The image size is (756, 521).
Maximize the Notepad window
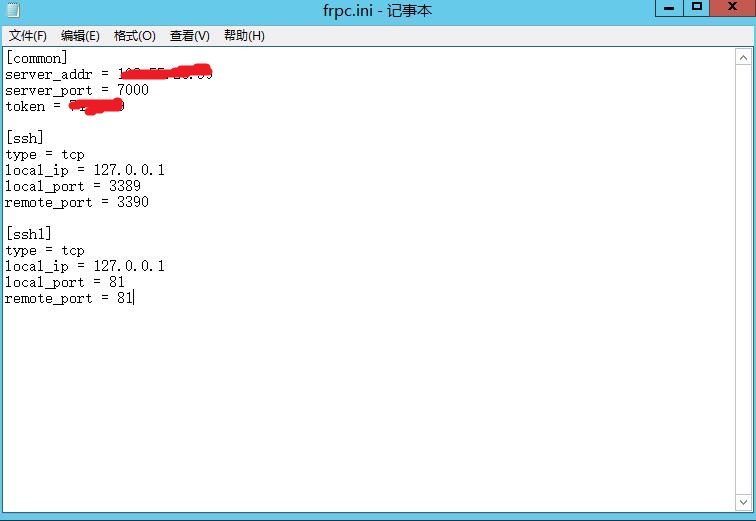click(697, 8)
